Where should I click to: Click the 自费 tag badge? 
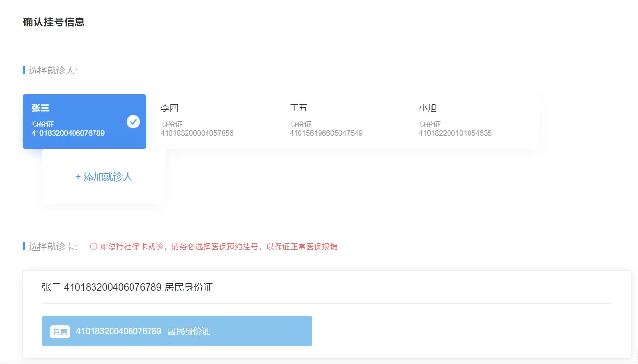click(x=60, y=332)
